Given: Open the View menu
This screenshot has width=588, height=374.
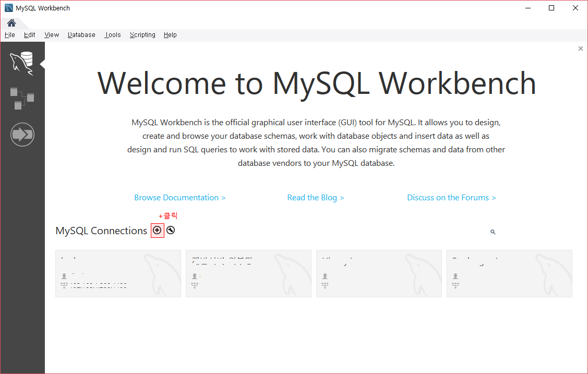Looking at the screenshot, I should point(52,35).
